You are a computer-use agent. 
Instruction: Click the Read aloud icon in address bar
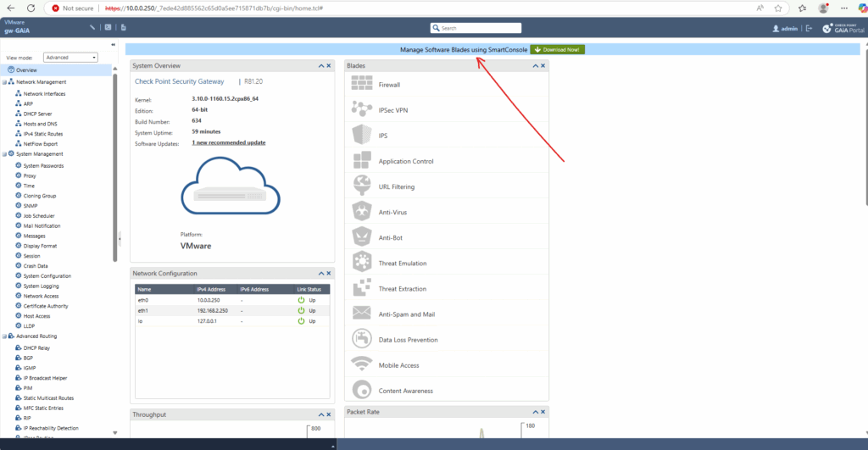(x=760, y=8)
